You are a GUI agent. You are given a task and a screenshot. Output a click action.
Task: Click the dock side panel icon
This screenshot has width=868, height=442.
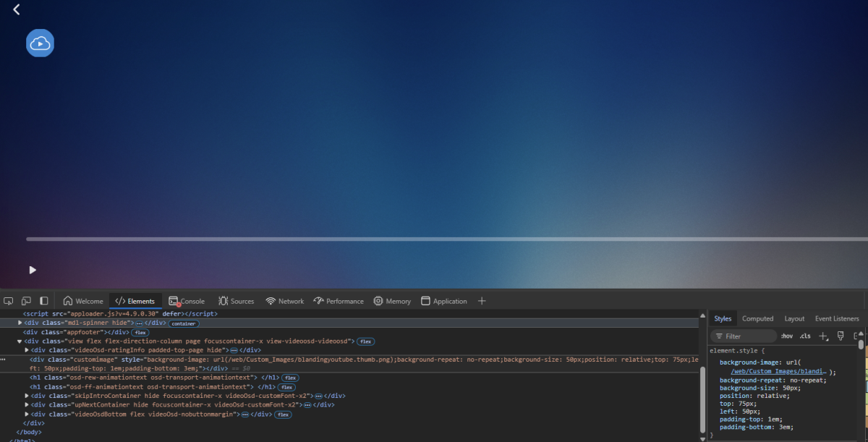tap(44, 300)
